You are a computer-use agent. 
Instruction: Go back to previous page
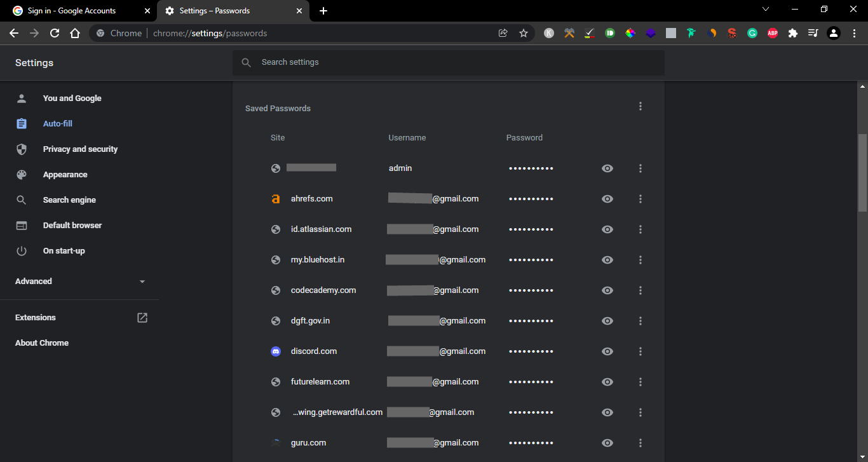click(x=14, y=33)
